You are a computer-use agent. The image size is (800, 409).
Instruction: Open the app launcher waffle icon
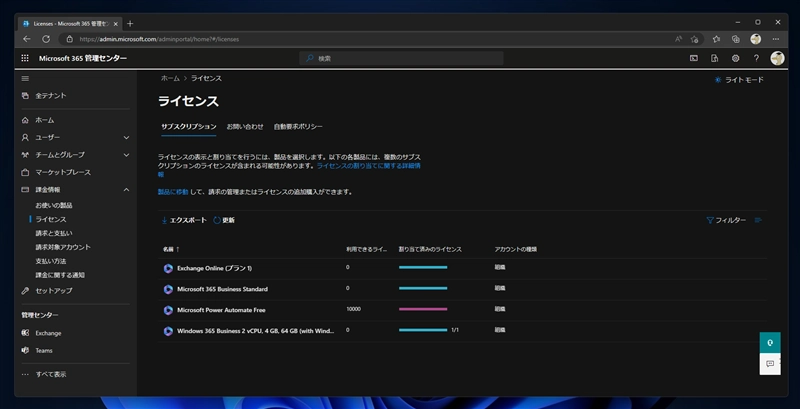[25, 59]
